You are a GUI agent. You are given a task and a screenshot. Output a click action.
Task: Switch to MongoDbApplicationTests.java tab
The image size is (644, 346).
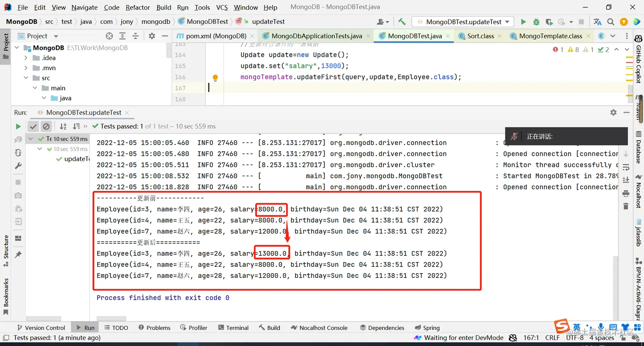(x=316, y=36)
